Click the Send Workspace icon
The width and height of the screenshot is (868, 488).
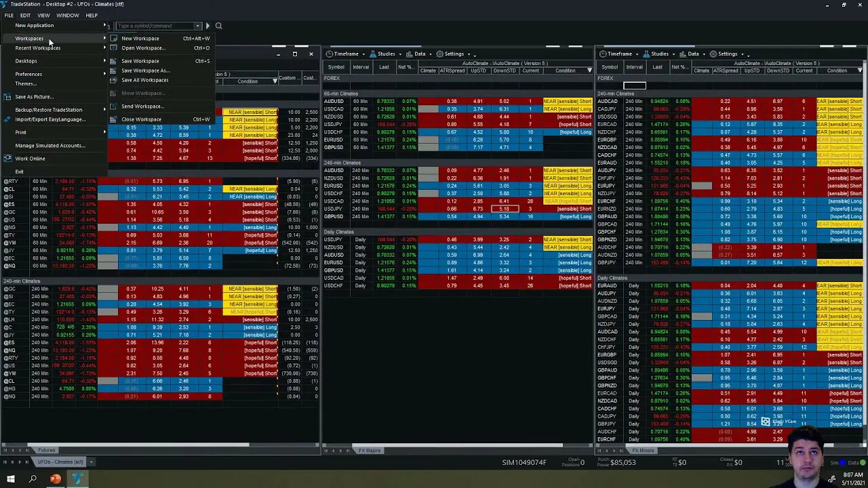click(x=115, y=106)
